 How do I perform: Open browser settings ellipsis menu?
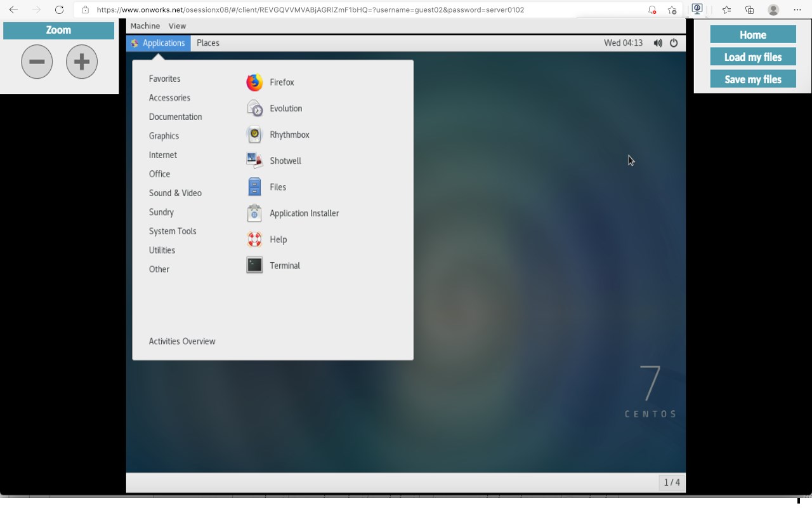click(797, 10)
